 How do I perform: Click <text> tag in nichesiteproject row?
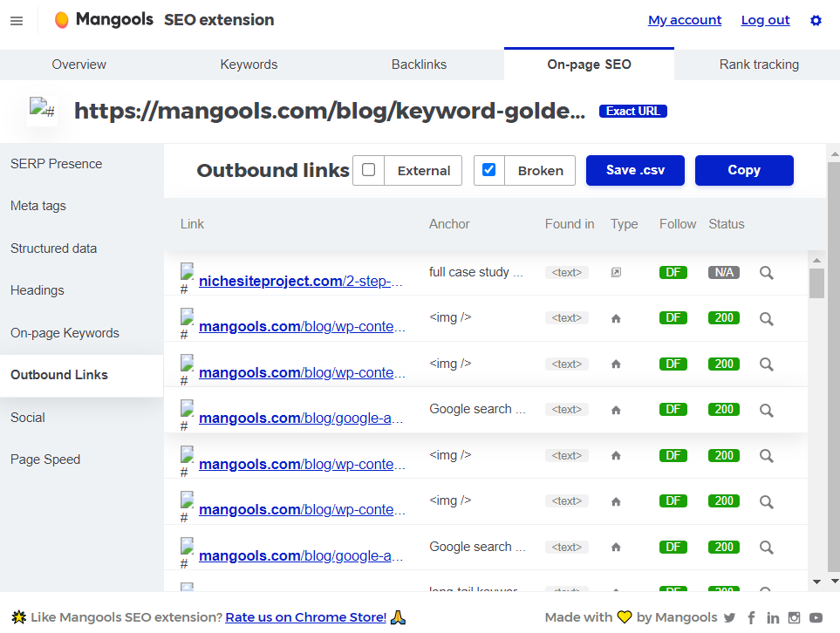point(567,273)
